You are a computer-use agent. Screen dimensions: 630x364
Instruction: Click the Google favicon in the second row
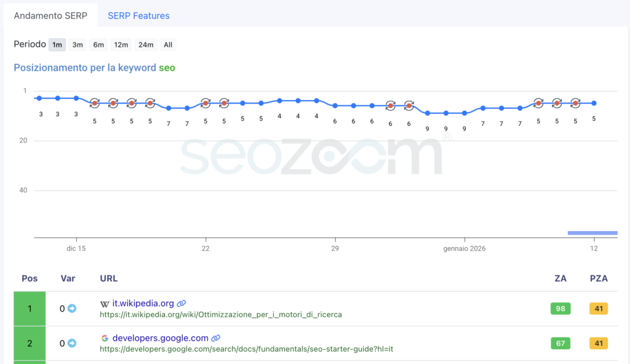pyautogui.click(x=105, y=338)
